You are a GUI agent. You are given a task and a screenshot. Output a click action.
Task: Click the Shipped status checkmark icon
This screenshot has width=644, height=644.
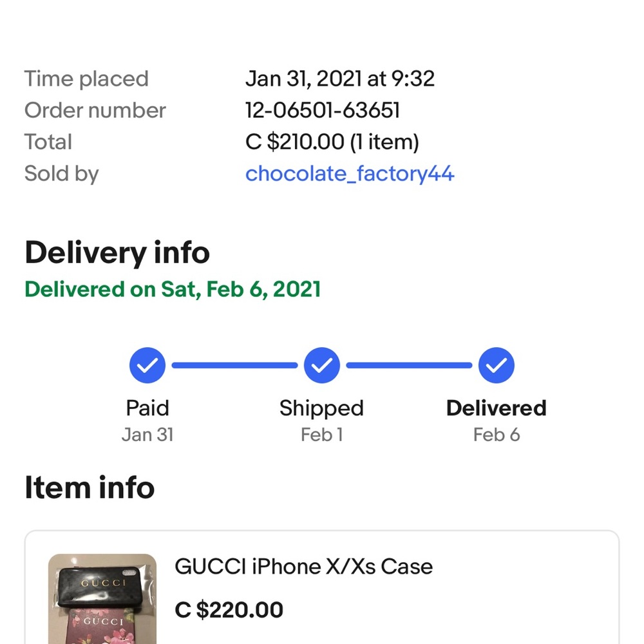pyautogui.click(x=322, y=365)
